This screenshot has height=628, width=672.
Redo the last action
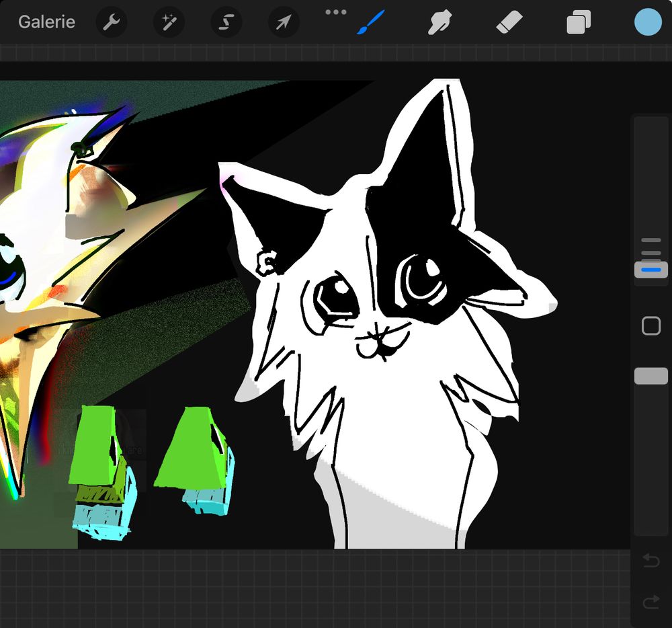[650, 602]
